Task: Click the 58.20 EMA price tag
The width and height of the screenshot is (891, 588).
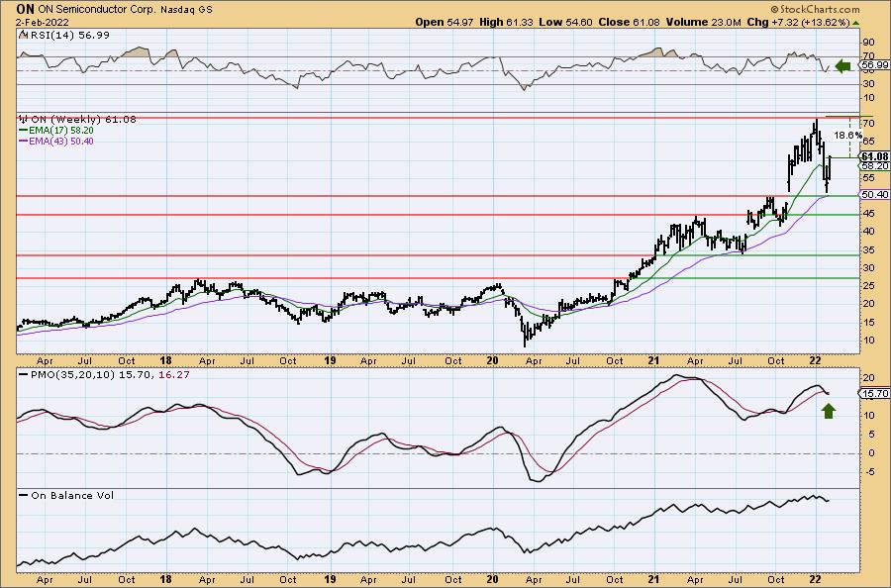Action: click(874, 166)
